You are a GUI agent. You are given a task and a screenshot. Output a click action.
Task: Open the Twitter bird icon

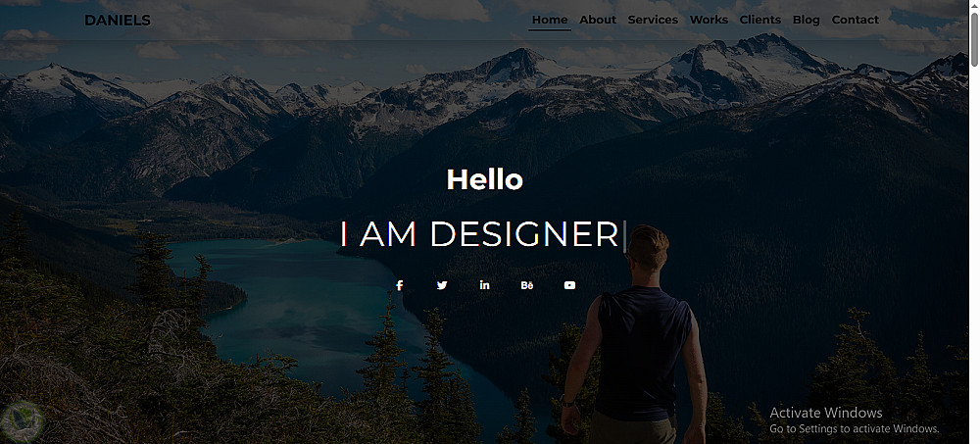coord(442,285)
